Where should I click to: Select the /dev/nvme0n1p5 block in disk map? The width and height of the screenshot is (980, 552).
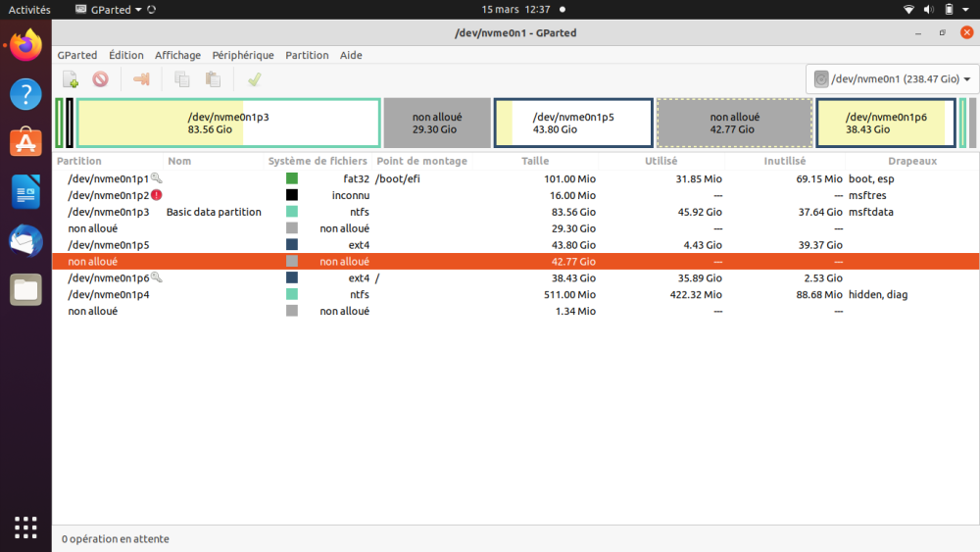point(573,123)
